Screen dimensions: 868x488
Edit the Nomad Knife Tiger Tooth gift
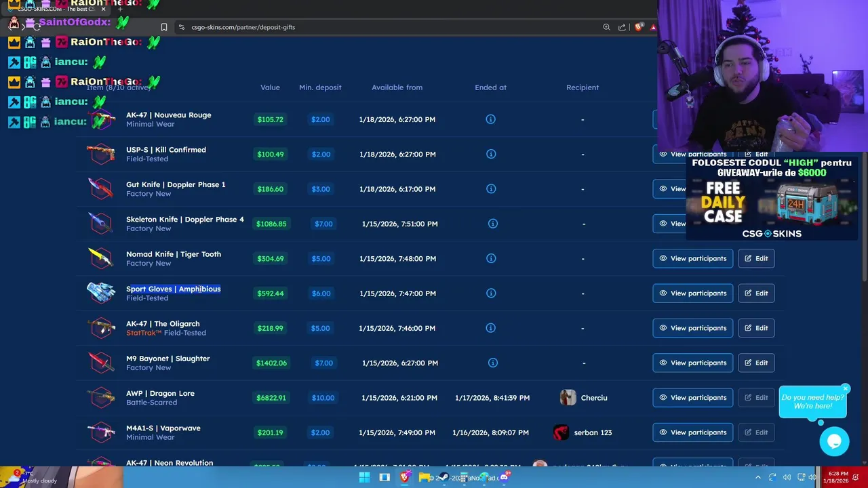click(x=756, y=258)
